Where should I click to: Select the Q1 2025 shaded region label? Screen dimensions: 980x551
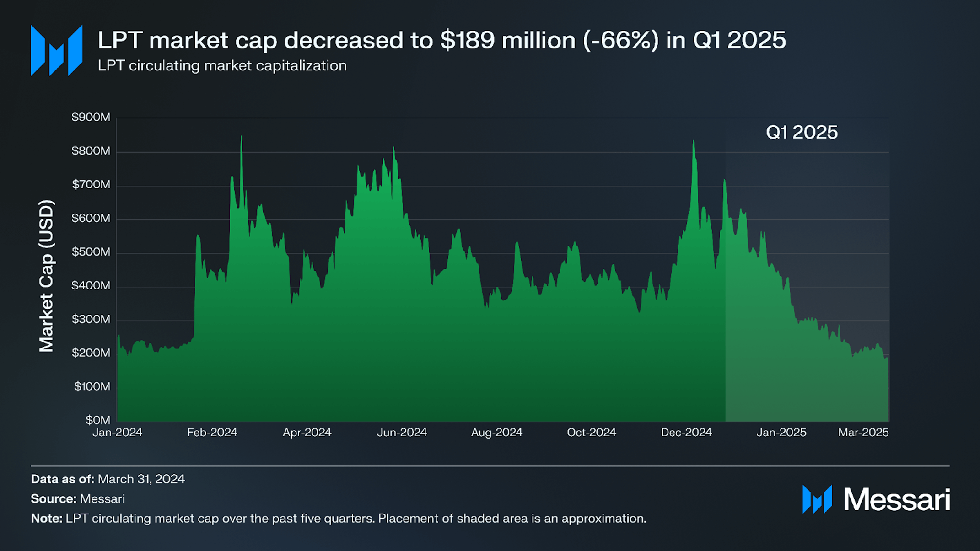802,132
